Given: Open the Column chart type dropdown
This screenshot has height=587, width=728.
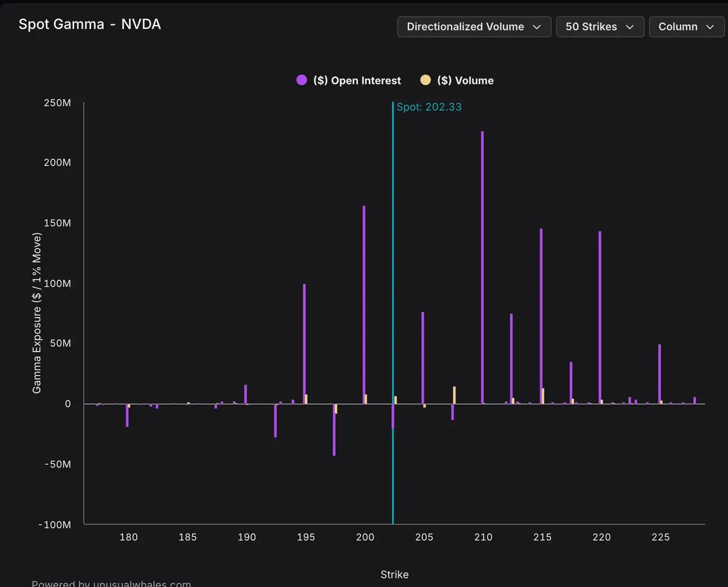Looking at the screenshot, I should click(686, 27).
